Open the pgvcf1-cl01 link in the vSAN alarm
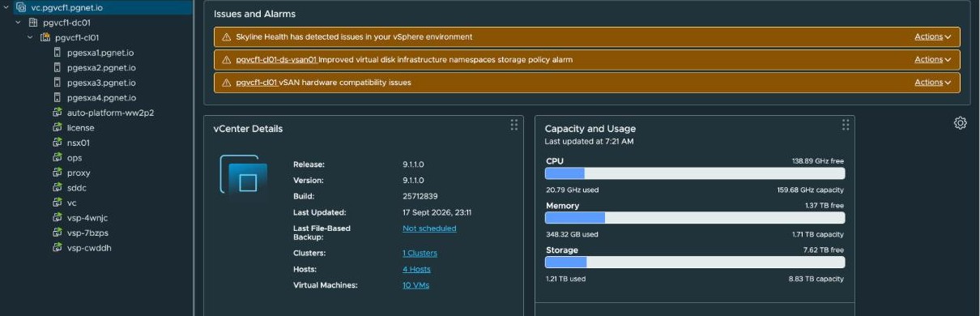980x316 pixels. click(256, 83)
